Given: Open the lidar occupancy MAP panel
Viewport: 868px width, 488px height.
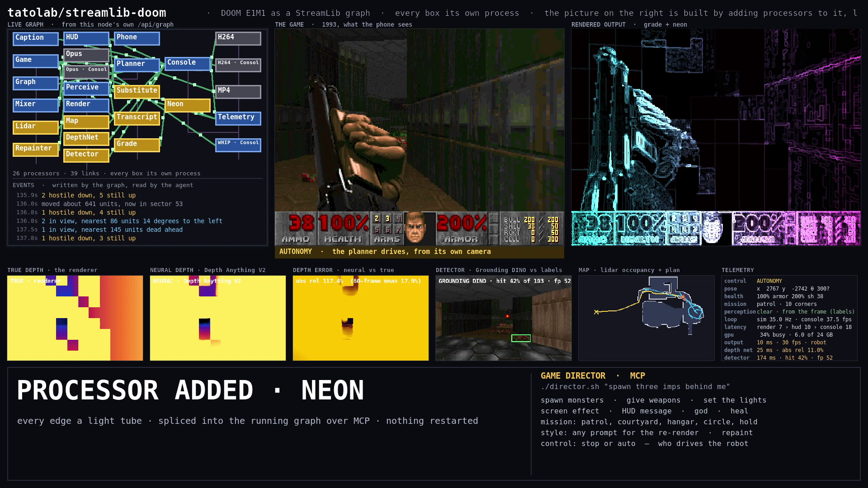Looking at the screenshot, I should tap(646, 318).
